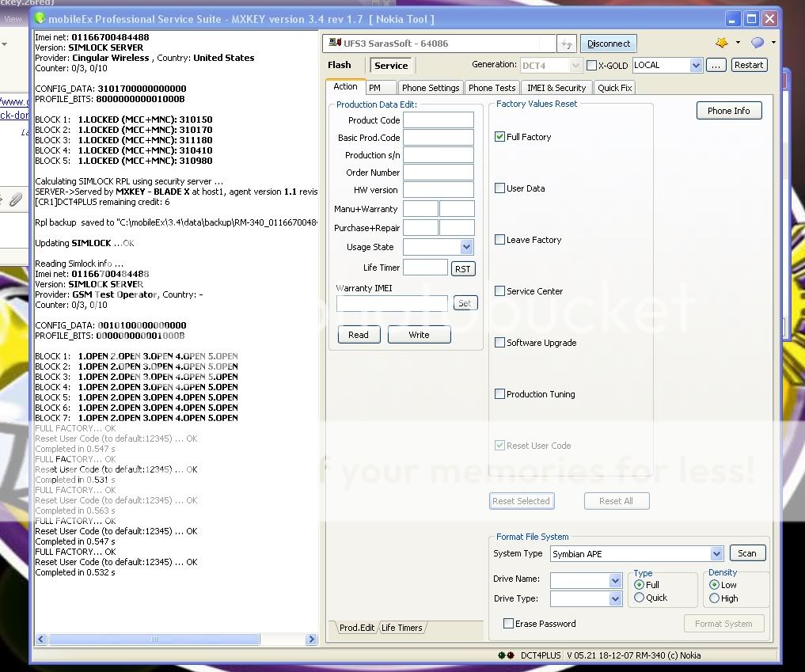Click the refresh arrows icon beside the interface field
This screenshot has width=805, height=672.
tap(566, 44)
